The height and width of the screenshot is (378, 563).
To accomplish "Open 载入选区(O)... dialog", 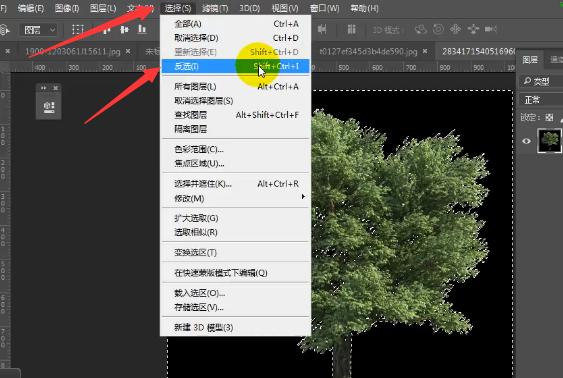I will [236, 293].
